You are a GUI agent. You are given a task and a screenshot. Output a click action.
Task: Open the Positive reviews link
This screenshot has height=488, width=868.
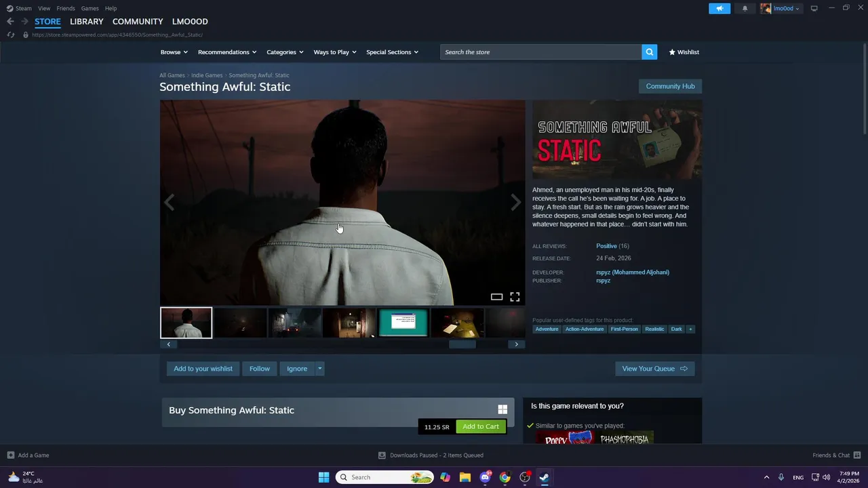click(606, 246)
